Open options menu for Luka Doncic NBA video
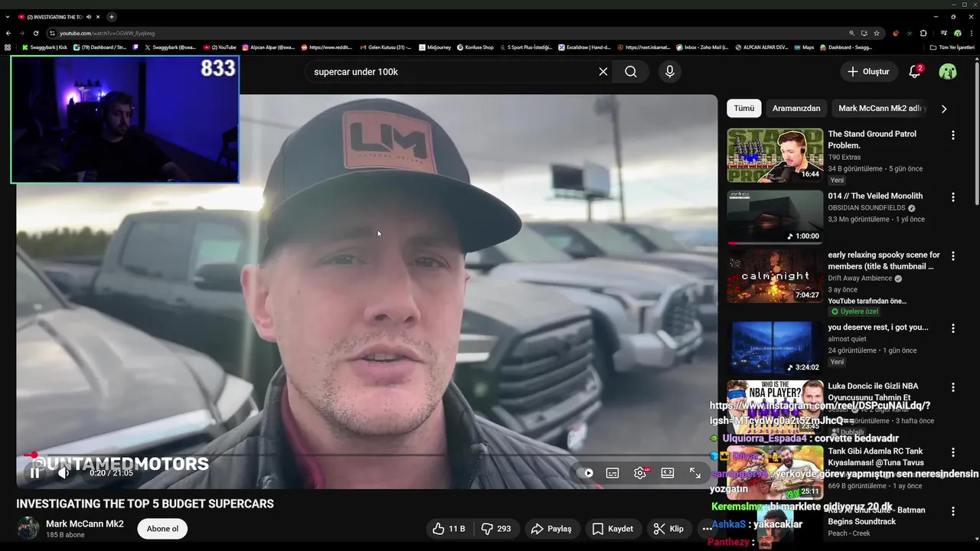 (953, 387)
